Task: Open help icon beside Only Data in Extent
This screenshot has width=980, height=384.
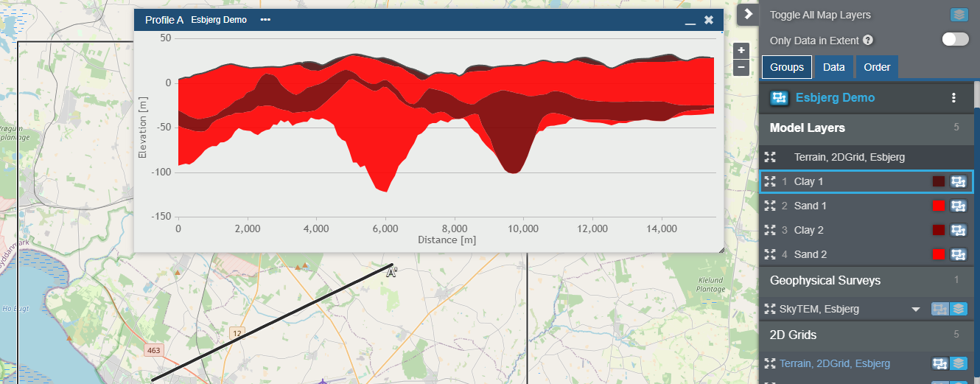Action: (868, 41)
